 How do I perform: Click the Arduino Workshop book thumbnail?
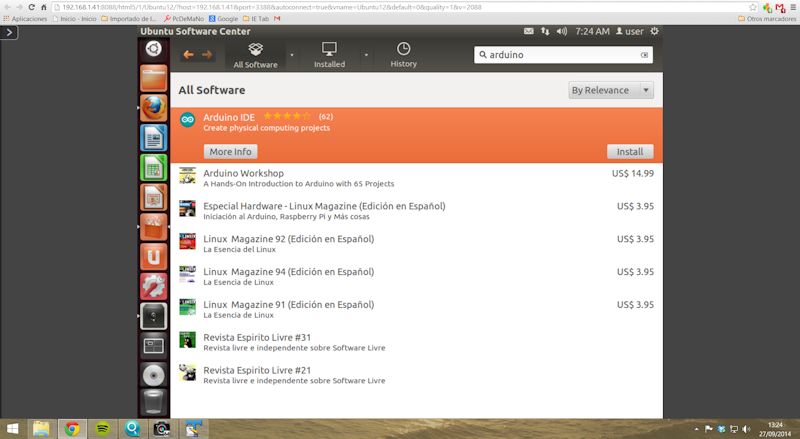click(187, 176)
